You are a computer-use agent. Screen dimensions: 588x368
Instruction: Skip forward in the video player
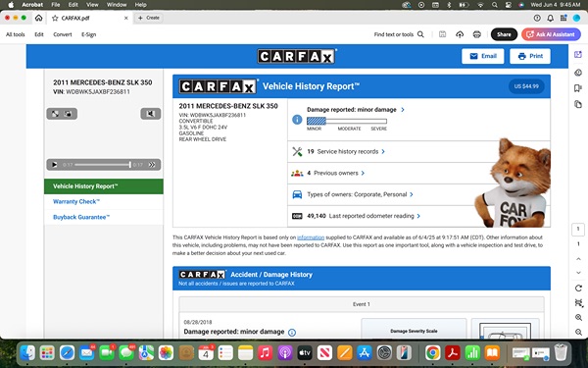tap(152, 165)
